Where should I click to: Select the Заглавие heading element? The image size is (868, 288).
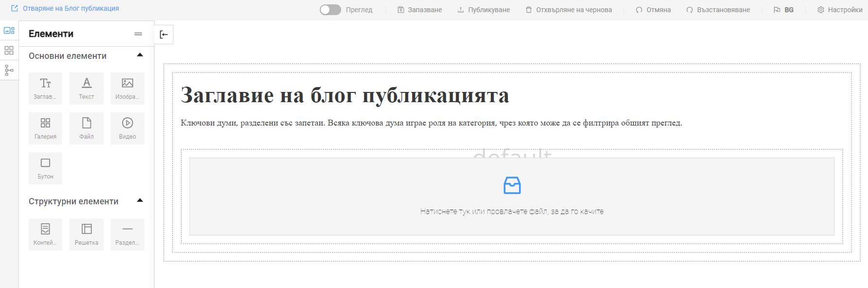45,88
